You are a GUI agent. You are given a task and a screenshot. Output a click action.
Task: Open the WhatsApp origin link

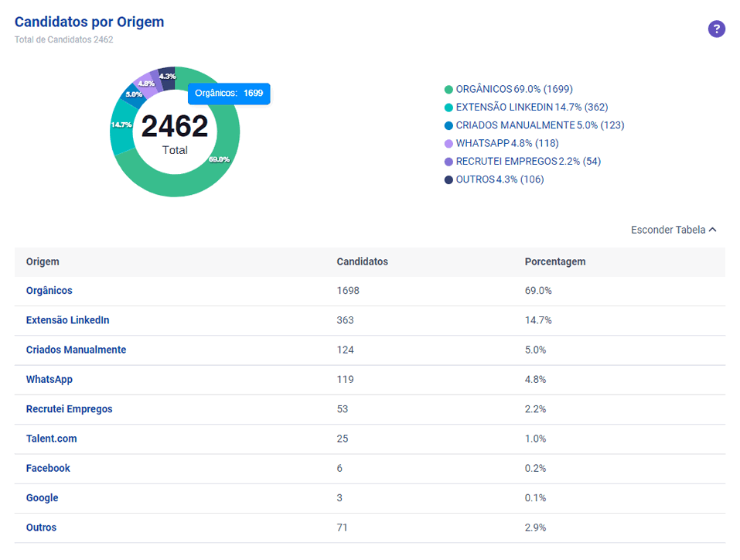(49, 379)
